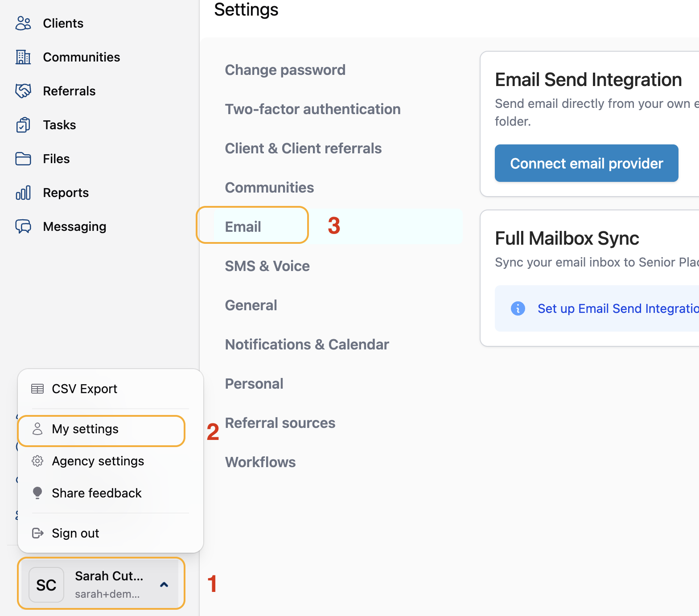Select the Tasks clipboard icon

(23, 125)
